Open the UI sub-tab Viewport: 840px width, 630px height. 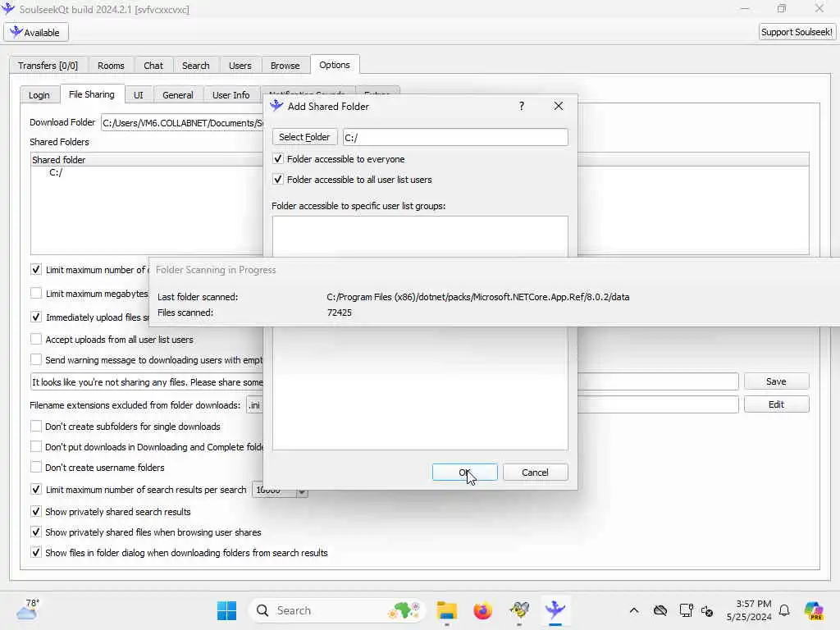pyautogui.click(x=138, y=95)
